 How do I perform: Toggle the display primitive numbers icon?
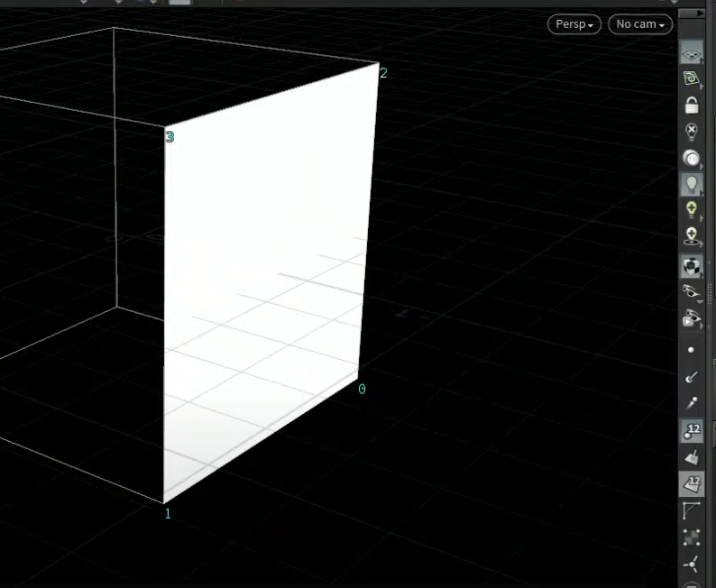click(692, 484)
